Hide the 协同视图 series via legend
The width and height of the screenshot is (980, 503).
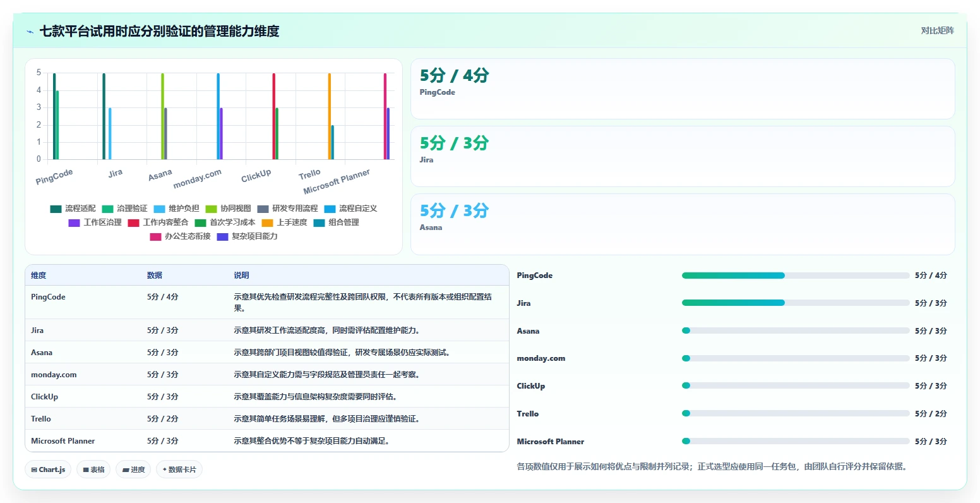(x=229, y=209)
